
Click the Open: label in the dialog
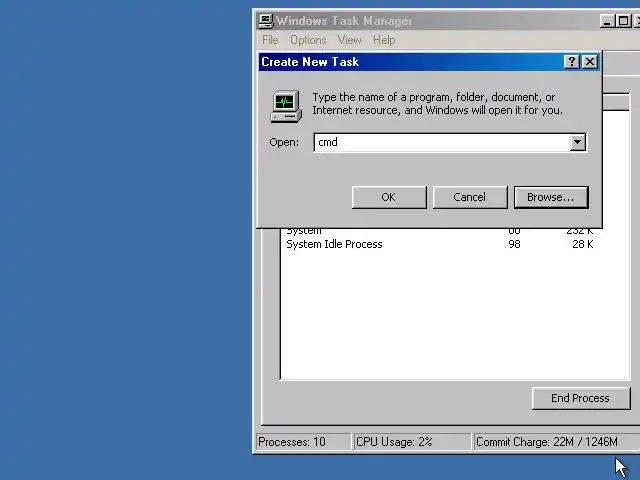coord(284,142)
